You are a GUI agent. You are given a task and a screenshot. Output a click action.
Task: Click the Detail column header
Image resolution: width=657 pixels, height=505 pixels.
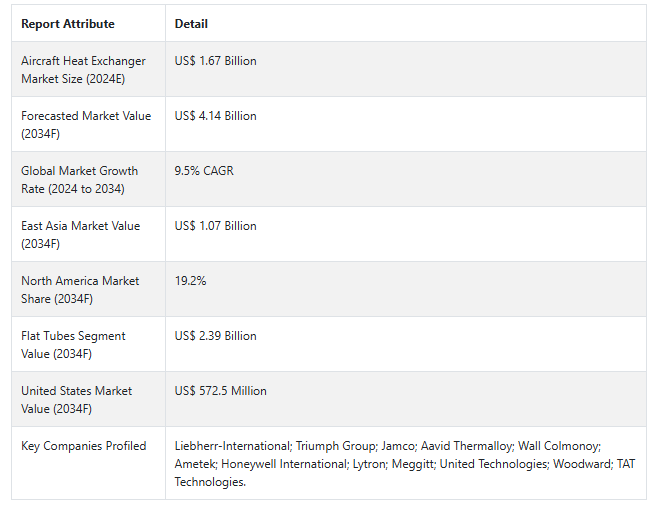tap(191, 24)
